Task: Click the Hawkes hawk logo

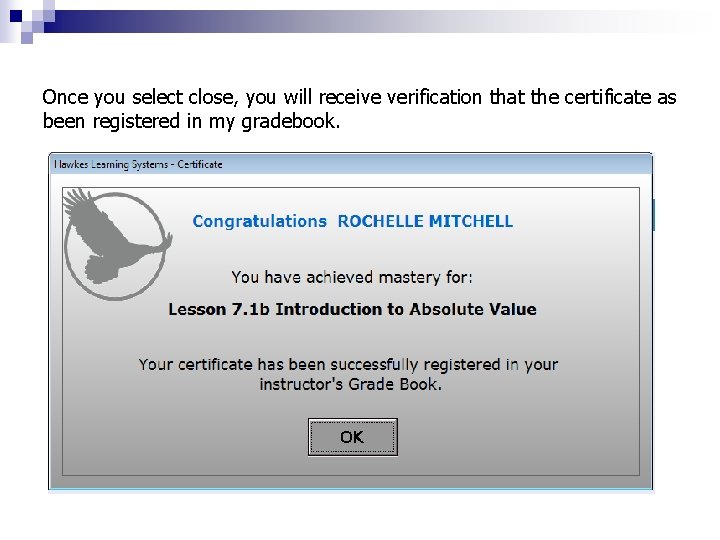Action: pos(118,244)
